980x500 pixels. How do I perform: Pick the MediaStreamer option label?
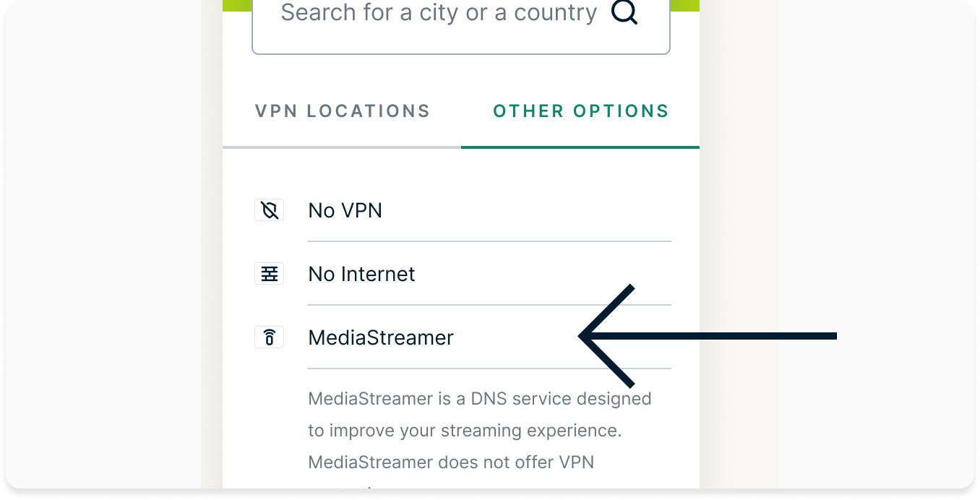point(381,337)
